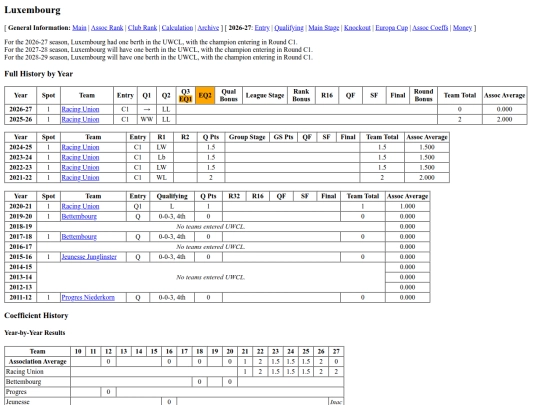Select the 2025-26 year cell
Screen dimensions: 540x405
(21, 120)
